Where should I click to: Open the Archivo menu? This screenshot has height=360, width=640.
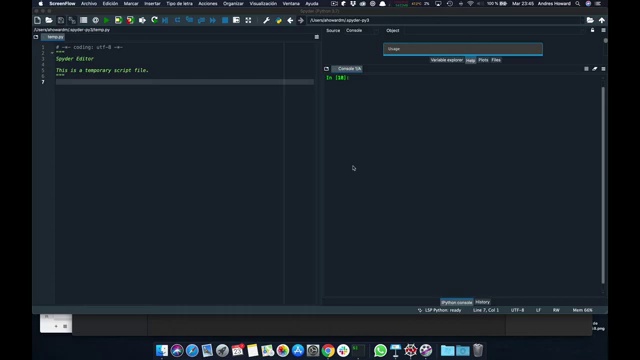coord(89,3)
